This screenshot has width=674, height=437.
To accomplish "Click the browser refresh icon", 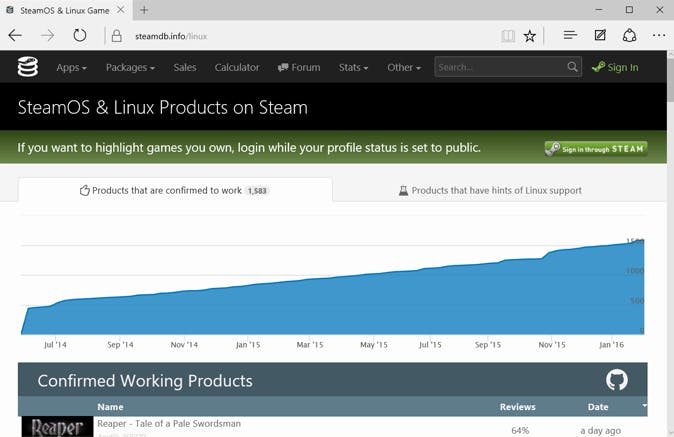I will click(x=80, y=36).
